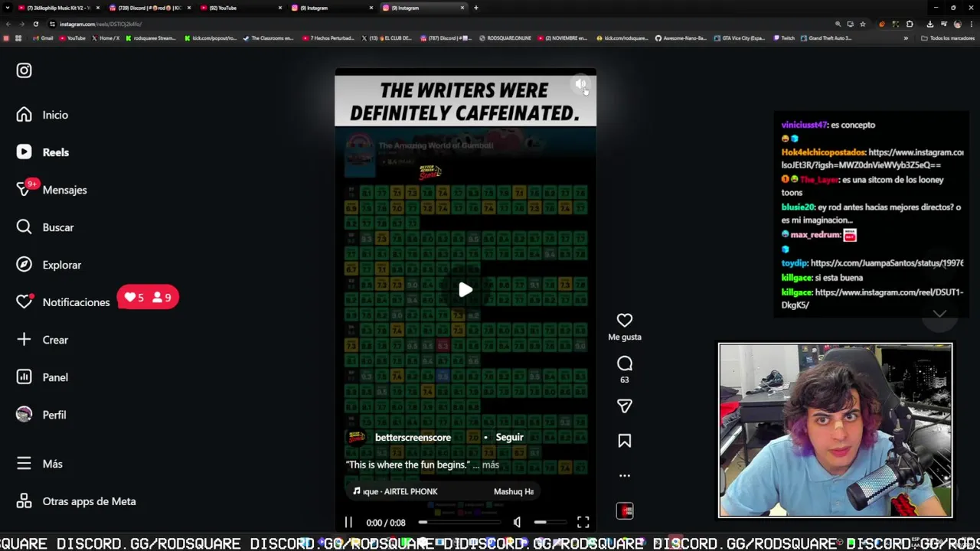Toggle reel sound speaker icon at top
This screenshot has width=980, height=551.
click(x=580, y=84)
